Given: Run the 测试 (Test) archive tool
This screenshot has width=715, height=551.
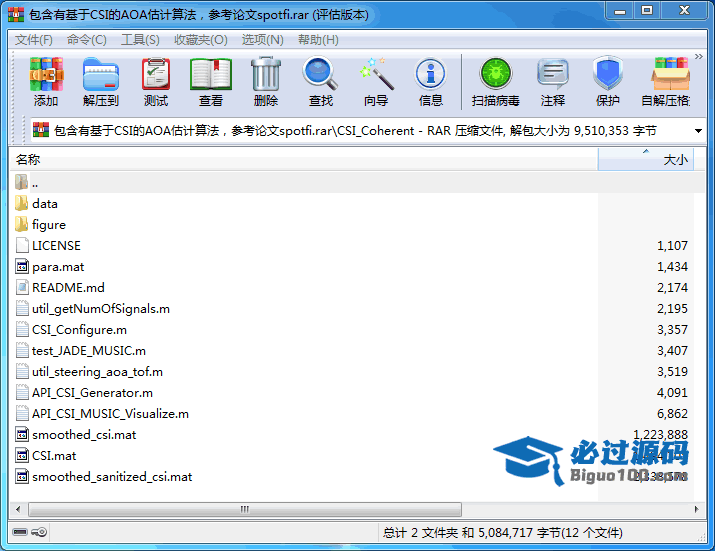Looking at the screenshot, I should (156, 82).
